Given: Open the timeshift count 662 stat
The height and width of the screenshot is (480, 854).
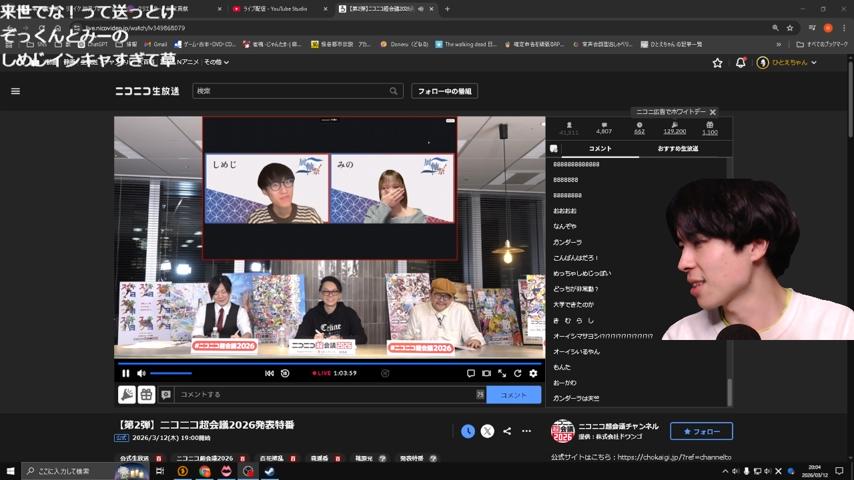Looking at the screenshot, I should [639, 128].
